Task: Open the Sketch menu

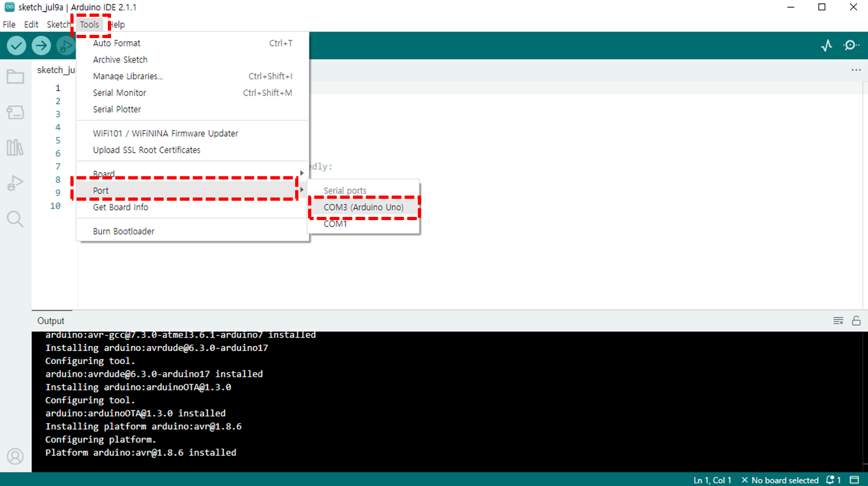Action: pyautogui.click(x=59, y=25)
